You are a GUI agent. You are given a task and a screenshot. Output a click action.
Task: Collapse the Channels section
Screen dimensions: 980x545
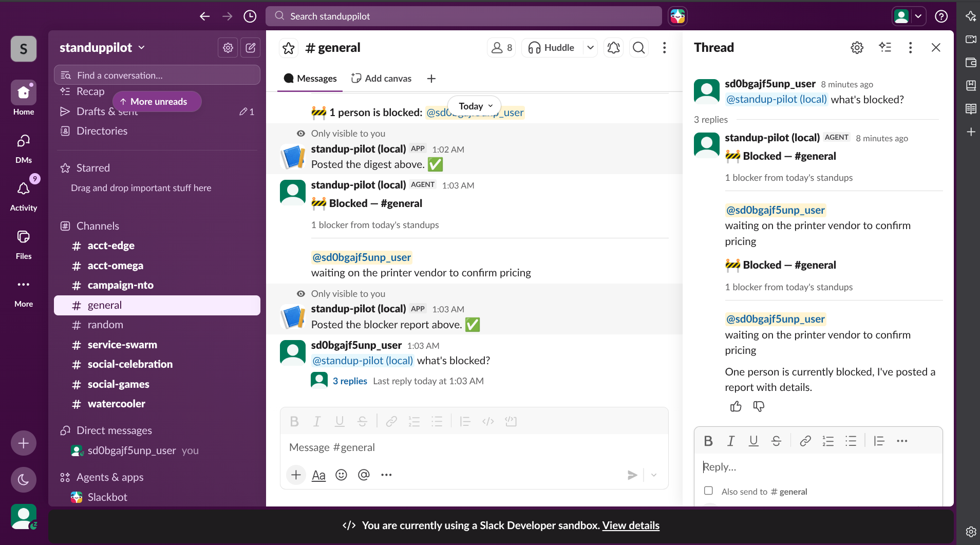point(98,226)
